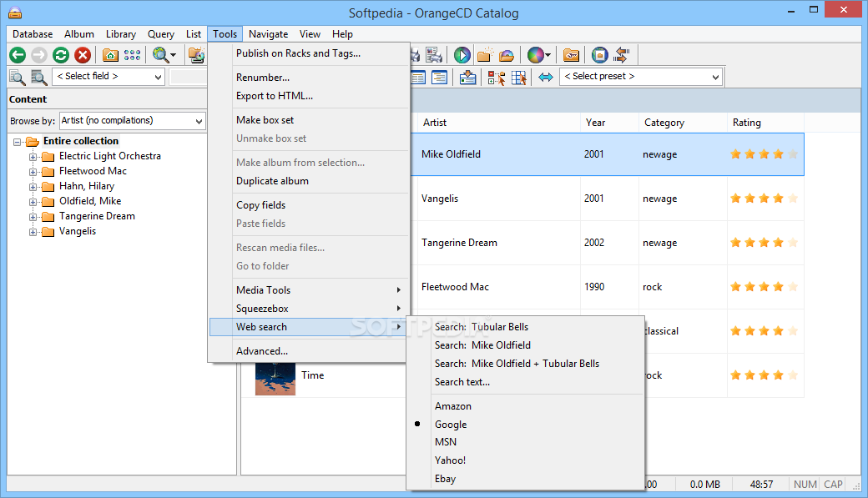The height and width of the screenshot is (498, 868).
Task: Sort by the Category column header
Action: point(683,123)
